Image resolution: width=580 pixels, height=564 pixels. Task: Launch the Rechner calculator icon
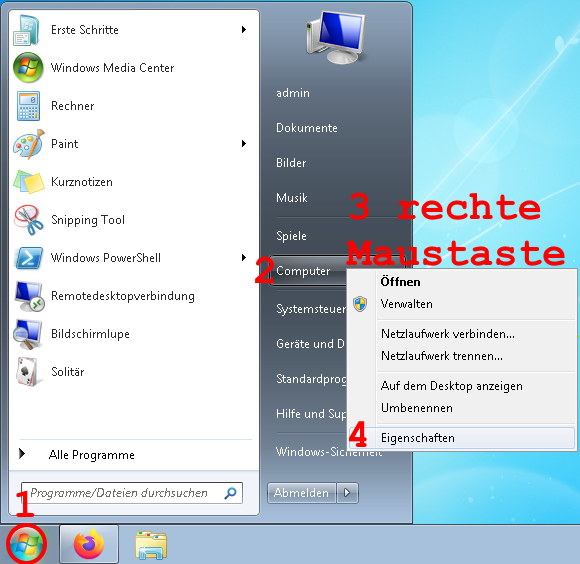pyautogui.click(x=28, y=106)
